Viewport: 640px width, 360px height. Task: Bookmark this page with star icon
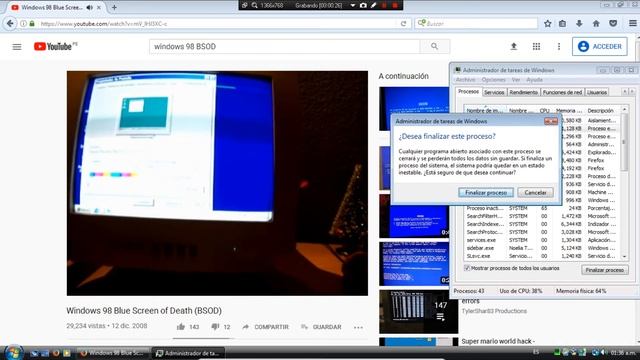click(x=547, y=24)
